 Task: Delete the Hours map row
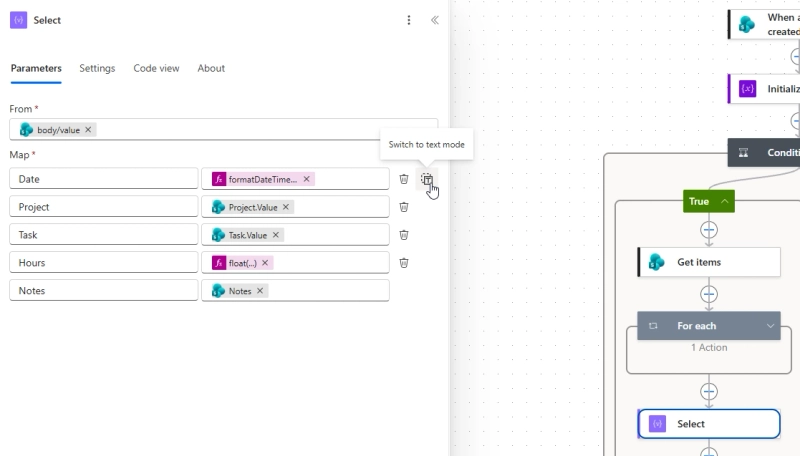[x=404, y=263]
